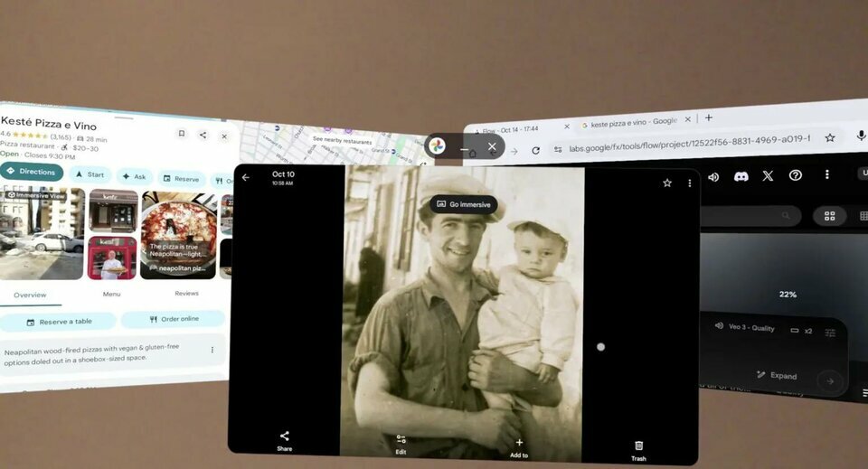This screenshot has height=469, width=868.
Task: Switch to the Reviews tab
Action: 186,294
